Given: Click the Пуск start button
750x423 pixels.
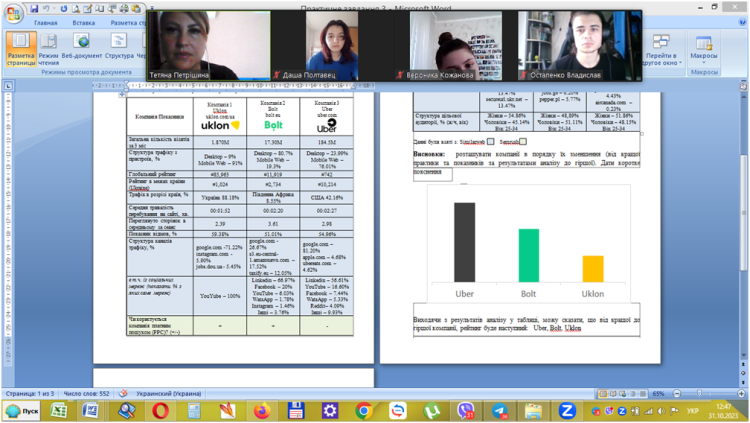Looking at the screenshot, I should coord(26,410).
